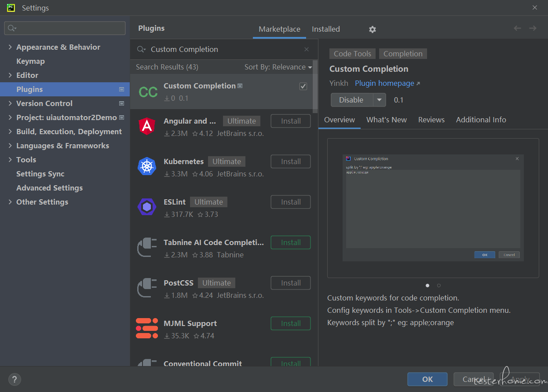Screen dimensions: 548x392
Task: Open the Disable button dropdown arrow
Action: click(380, 100)
